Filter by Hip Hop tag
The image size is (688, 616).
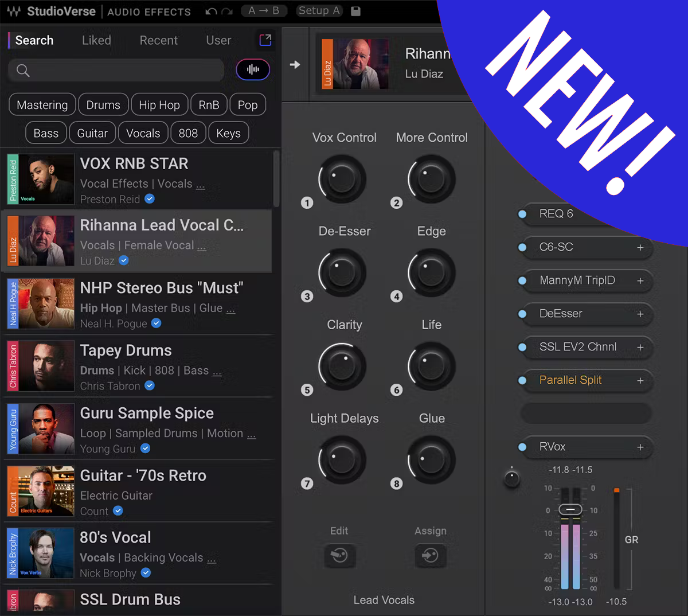[x=159, y=105]
